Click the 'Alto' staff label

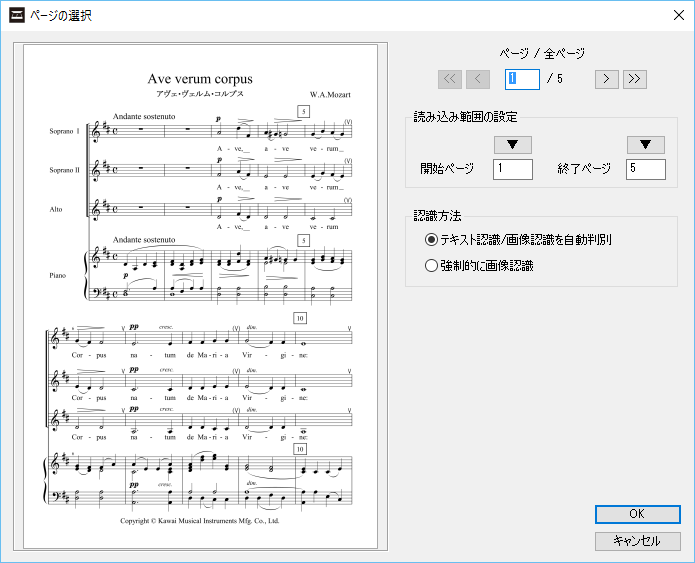tap(56, 209)
